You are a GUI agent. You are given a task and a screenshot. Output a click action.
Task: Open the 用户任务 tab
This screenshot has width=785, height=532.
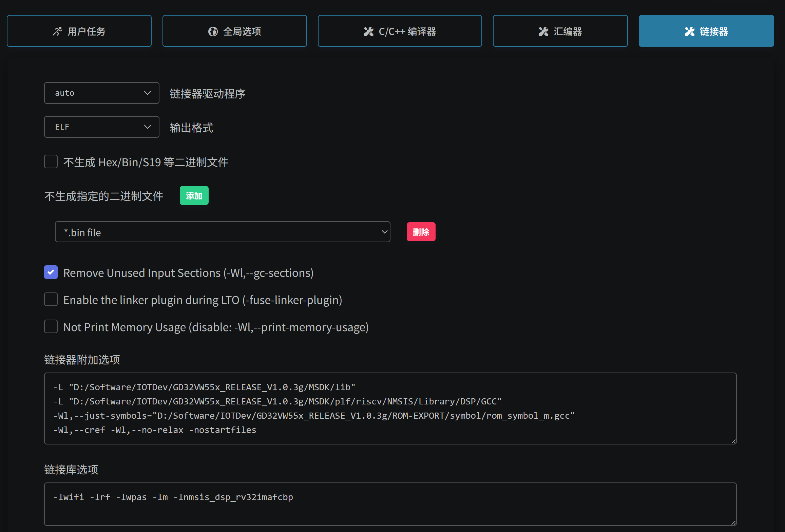(x=79, y=31)
